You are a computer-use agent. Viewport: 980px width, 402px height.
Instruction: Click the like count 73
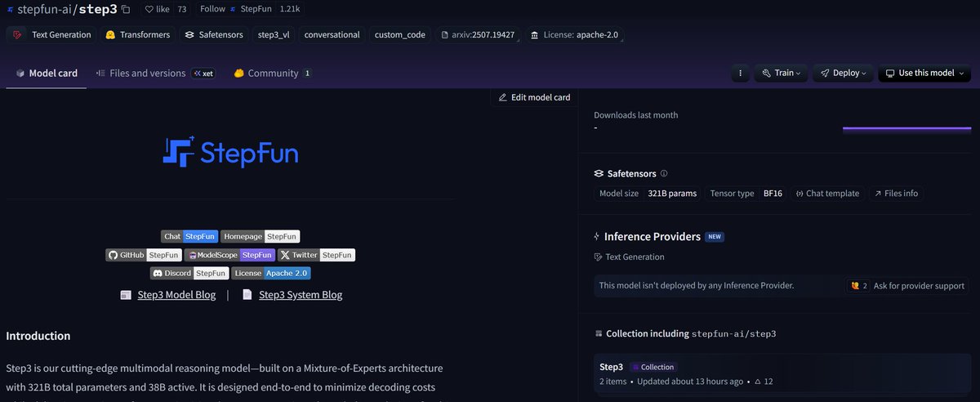[181, 9]
